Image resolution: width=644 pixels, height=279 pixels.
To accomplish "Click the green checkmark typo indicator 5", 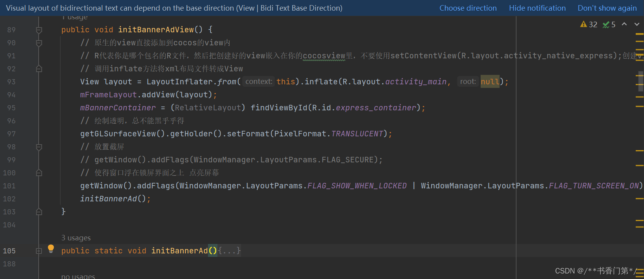I will 609,24.
